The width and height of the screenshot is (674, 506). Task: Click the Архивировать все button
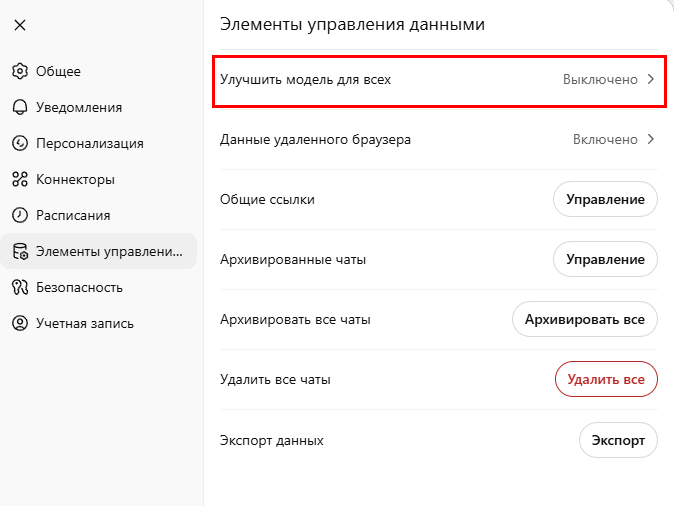click(x=585, y=319)
